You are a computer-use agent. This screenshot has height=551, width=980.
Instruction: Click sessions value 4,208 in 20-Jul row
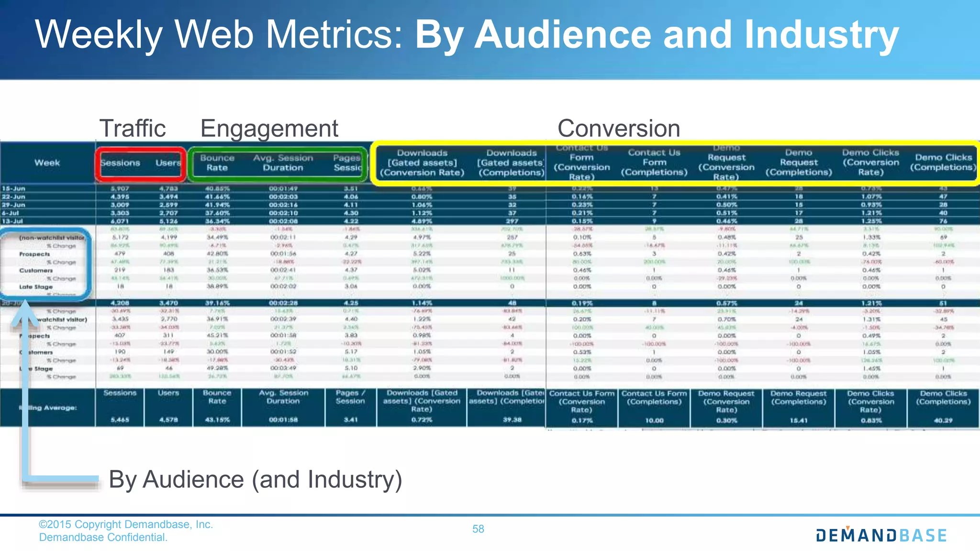click(x=120, y=303)
